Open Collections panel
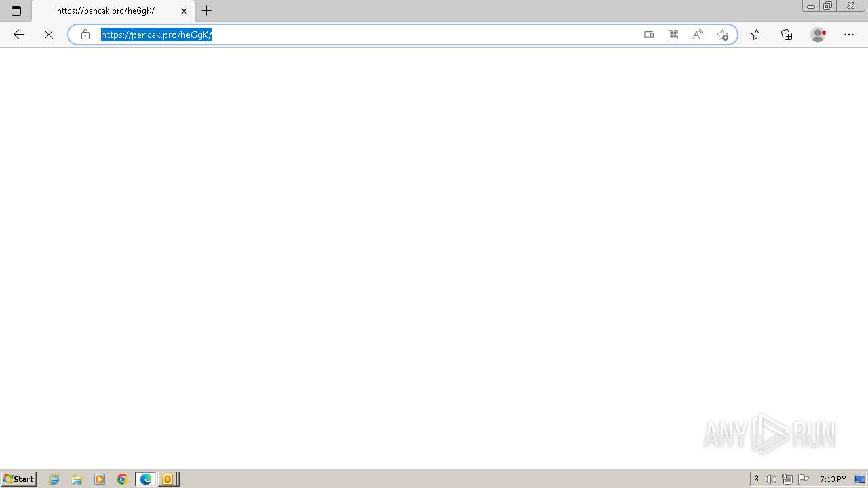The height and width of the screenshot is (488, 868). (787, 35)
